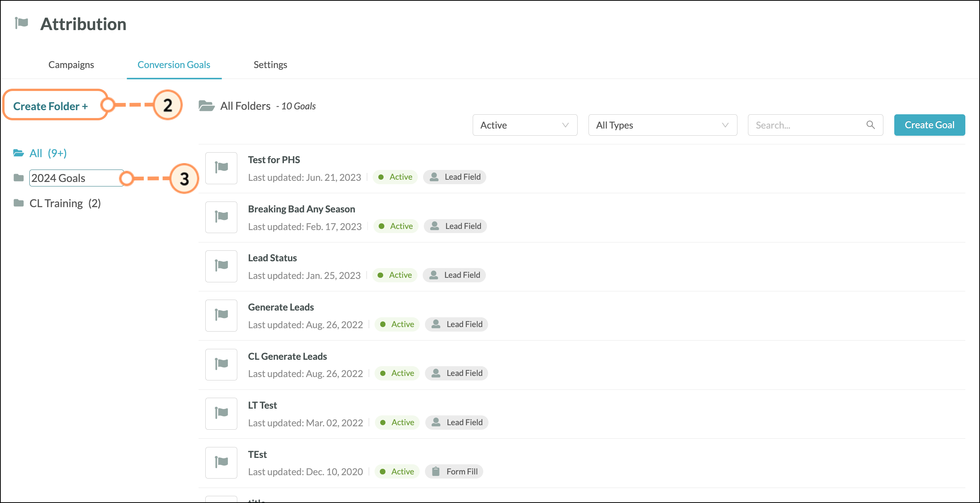
Task: Click the Form Fill tag on TEst row
Action: click(x=454, y=471)
